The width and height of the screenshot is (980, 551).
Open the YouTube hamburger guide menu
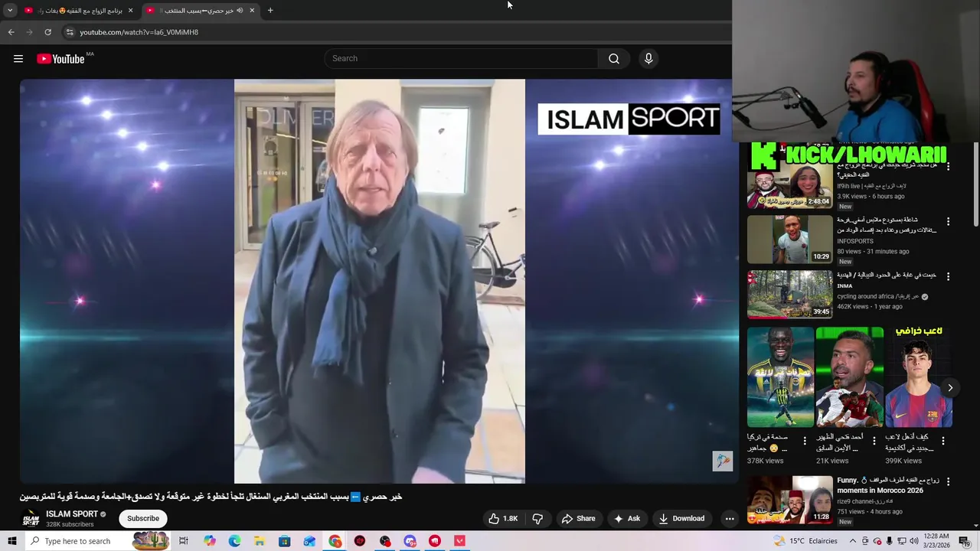point(18,59)
